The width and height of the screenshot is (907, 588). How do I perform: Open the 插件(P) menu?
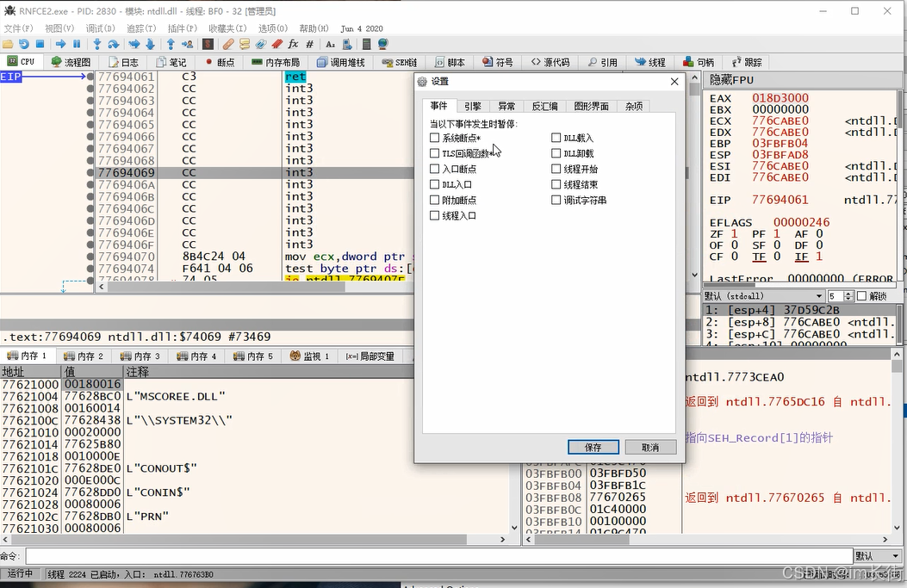tap(183, 28)
